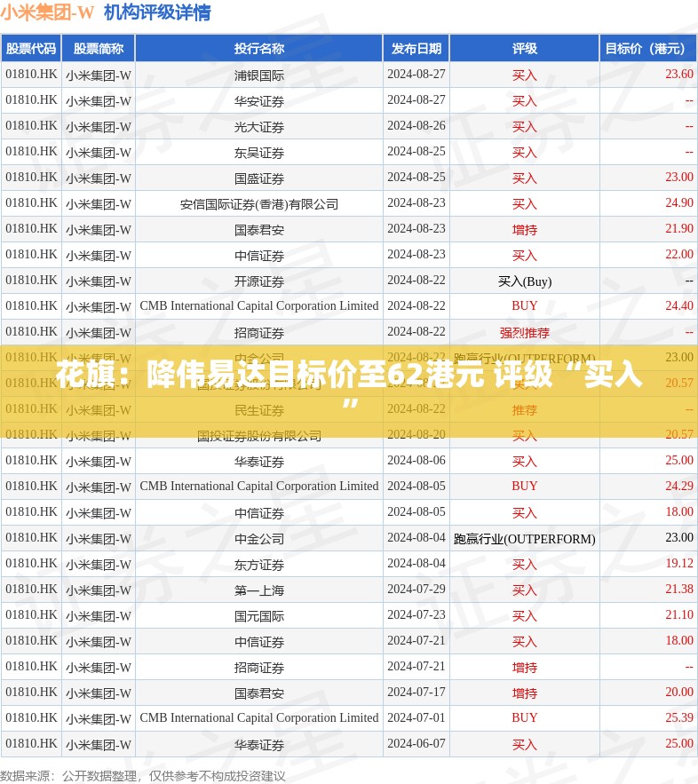Click 增持 rating in the 21.90 row
This screenshot has width=698, height=784.
coord(525,229)
